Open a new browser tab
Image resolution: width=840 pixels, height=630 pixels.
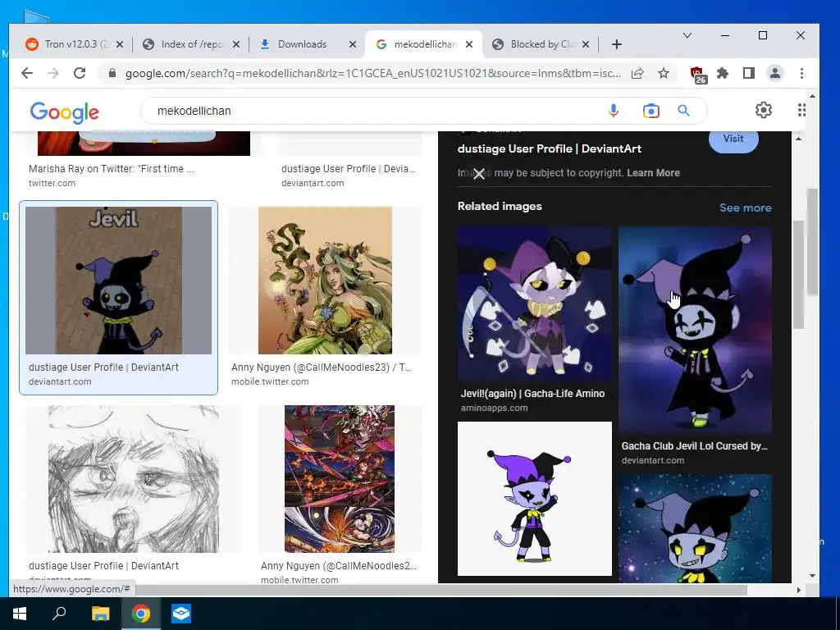pyautogui.click(x=617, y=44)
